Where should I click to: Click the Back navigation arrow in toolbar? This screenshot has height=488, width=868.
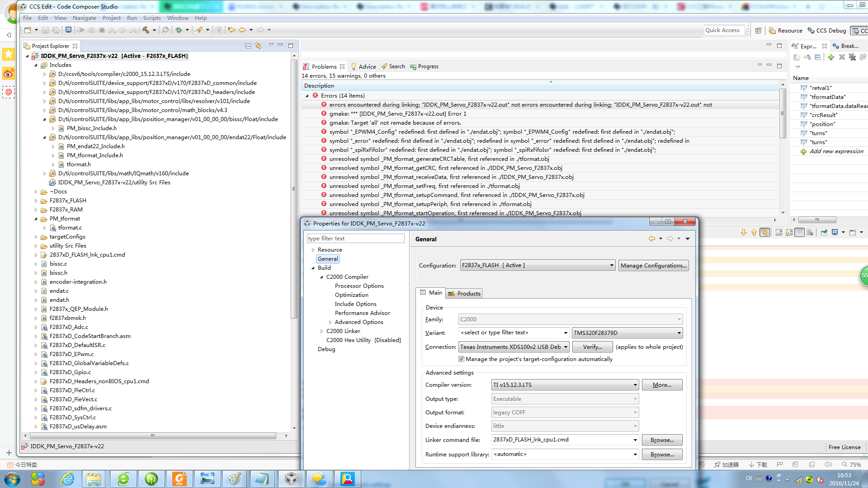242,30
